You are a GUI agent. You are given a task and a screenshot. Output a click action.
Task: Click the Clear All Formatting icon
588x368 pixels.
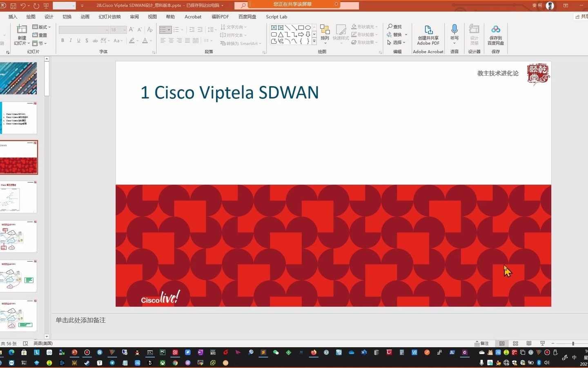coord(150,29)
